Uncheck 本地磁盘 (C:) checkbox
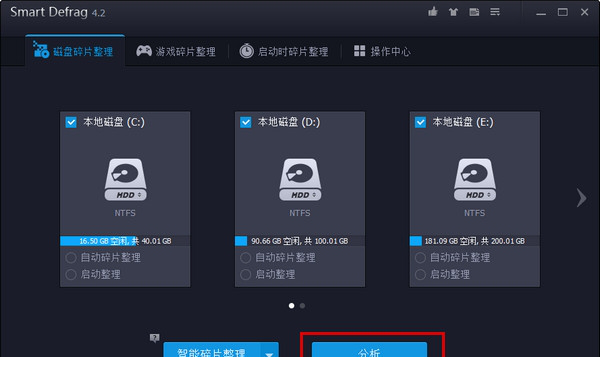Viewport: 600px width, 371px height. (71, 122)
